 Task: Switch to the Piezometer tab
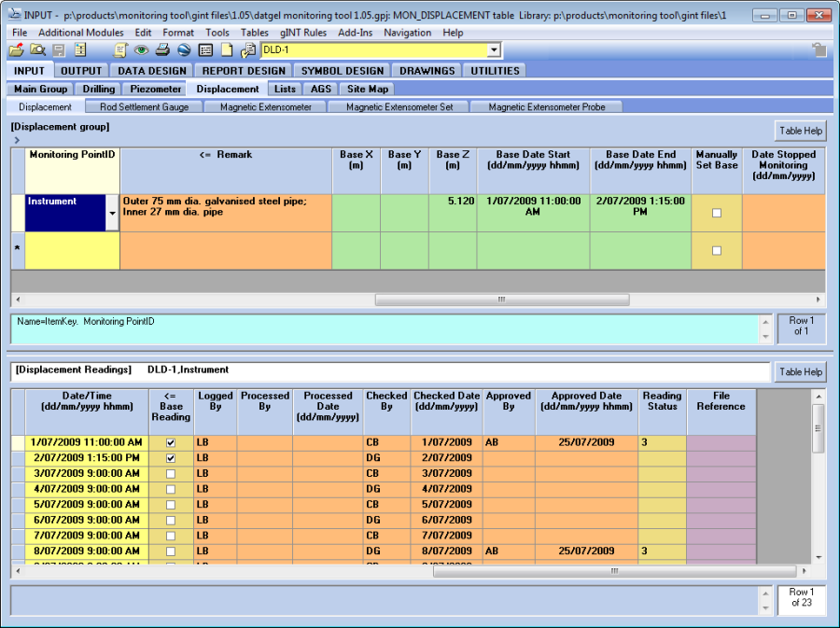154,89
